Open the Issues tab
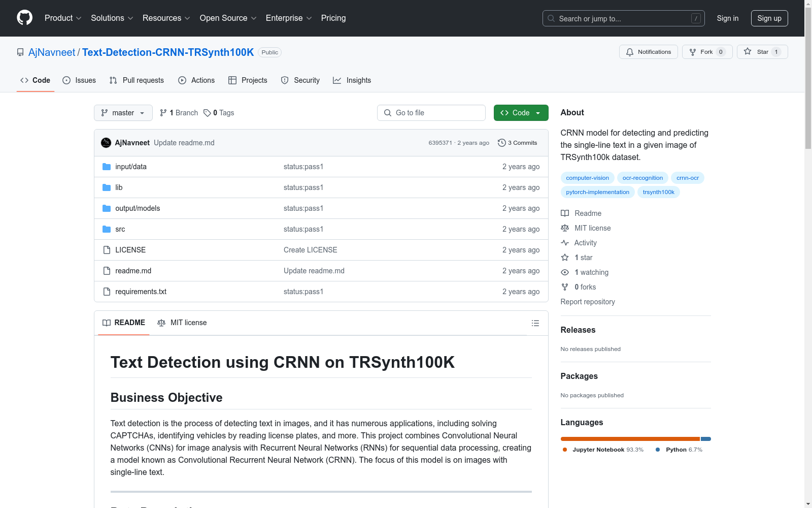 [x=79, y=80]
